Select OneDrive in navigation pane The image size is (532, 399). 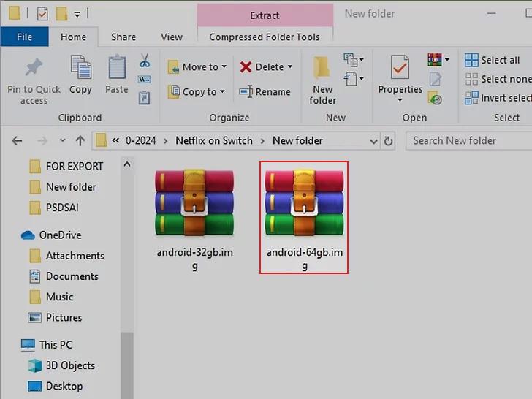coord(52,235)
